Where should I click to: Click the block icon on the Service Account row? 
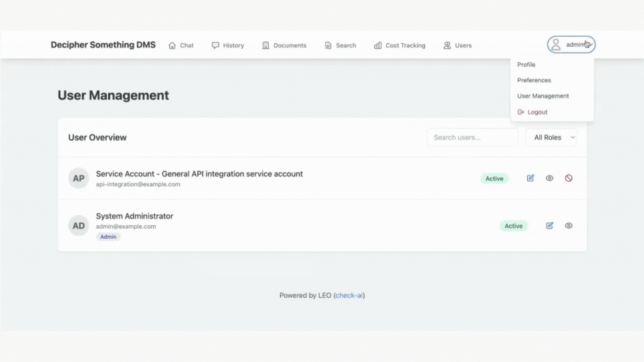tap(569, 178)
